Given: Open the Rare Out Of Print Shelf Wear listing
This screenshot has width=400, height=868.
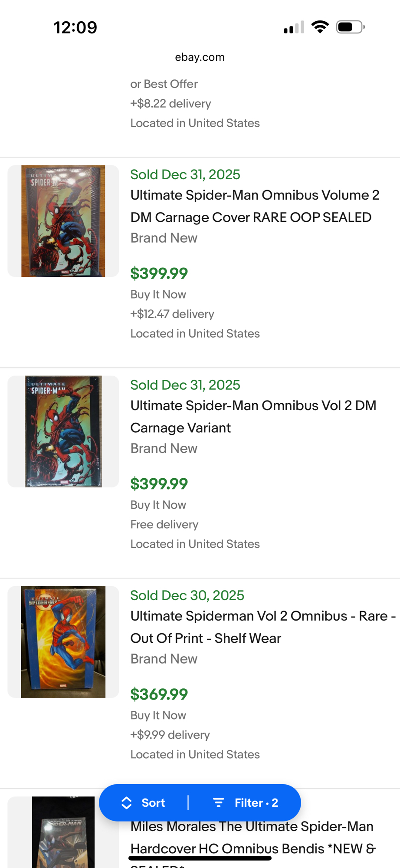Looking at the screenshot, I should 262,627.
